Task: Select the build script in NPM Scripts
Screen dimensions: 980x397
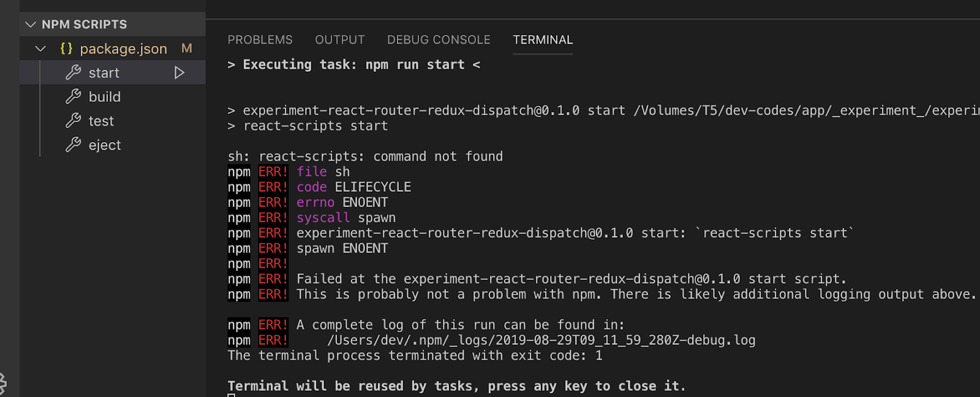Action: [x=104, y=96]
